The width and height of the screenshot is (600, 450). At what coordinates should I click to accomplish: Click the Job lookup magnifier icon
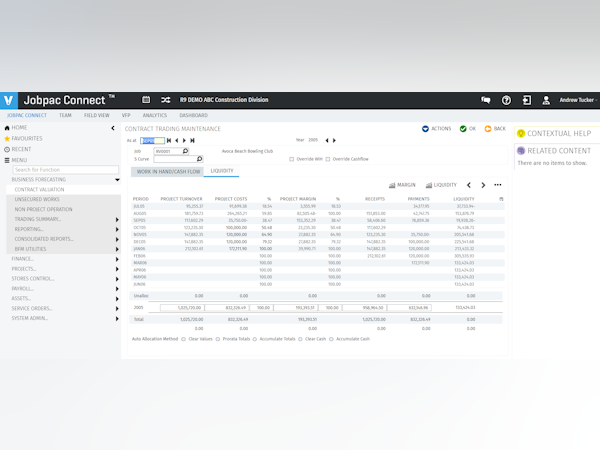(x=185, y=151)
